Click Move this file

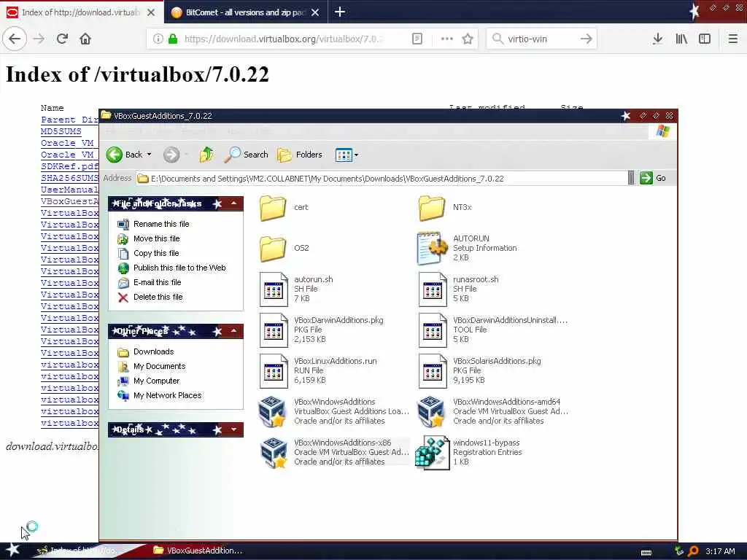click(156, 238)
